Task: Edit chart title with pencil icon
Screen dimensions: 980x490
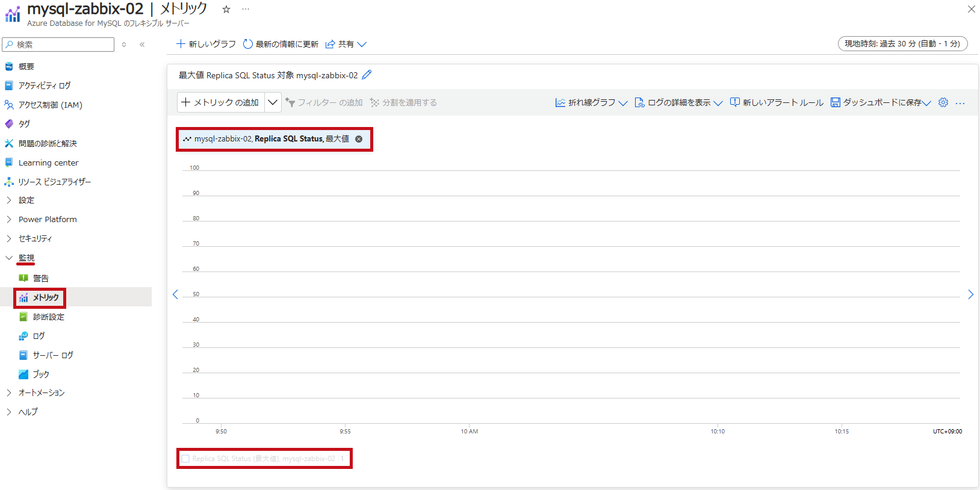Action: click(x=367, y=75)
